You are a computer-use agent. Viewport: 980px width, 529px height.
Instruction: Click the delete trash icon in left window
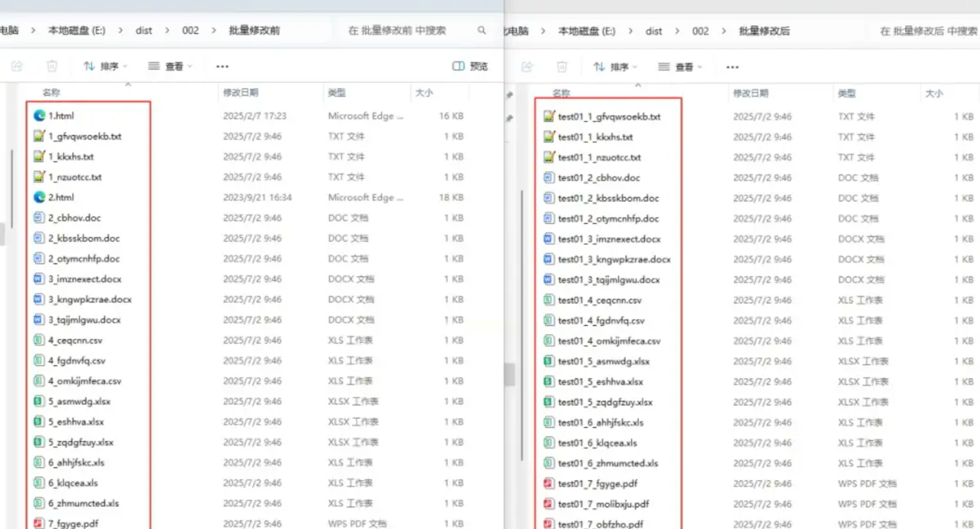point(52,66)
